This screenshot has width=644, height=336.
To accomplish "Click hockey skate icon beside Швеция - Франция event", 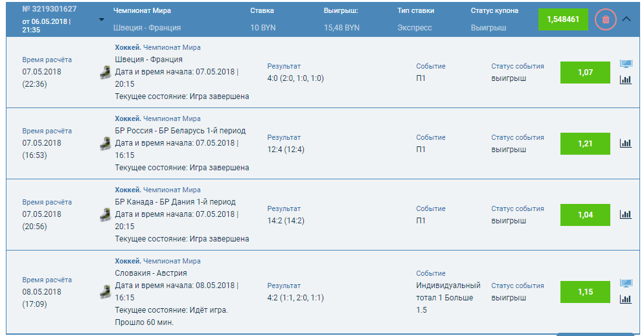I will coord(105,72).
